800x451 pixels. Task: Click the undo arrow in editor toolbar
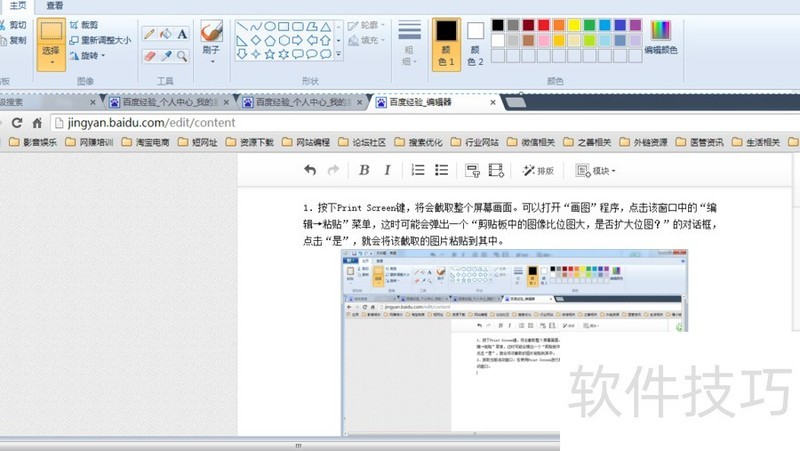click(x=311, y=171)
